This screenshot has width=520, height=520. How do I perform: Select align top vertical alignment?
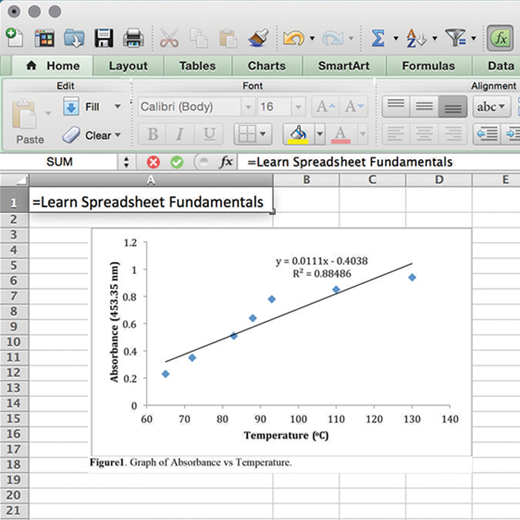396,107
